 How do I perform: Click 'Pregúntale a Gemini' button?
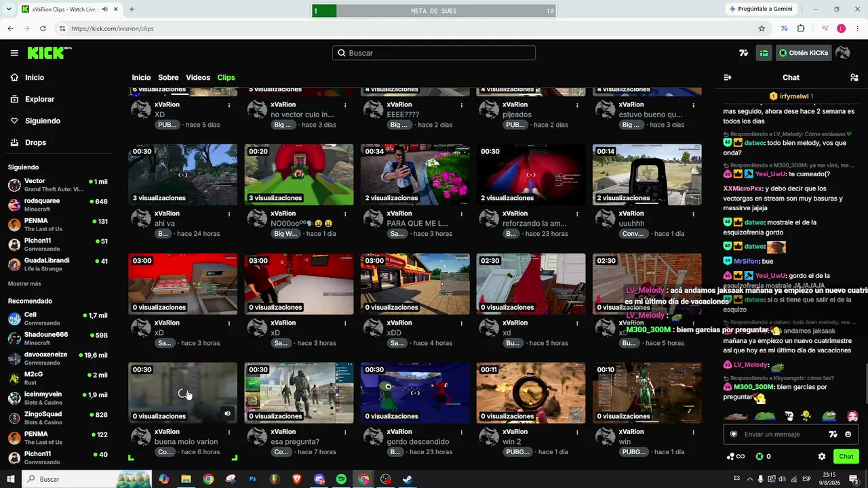[761, 9]
